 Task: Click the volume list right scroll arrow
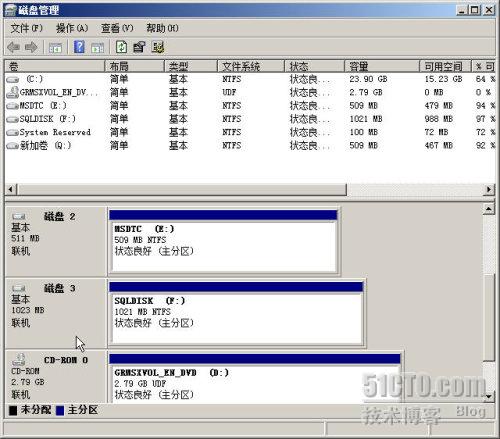pos(489,190)
